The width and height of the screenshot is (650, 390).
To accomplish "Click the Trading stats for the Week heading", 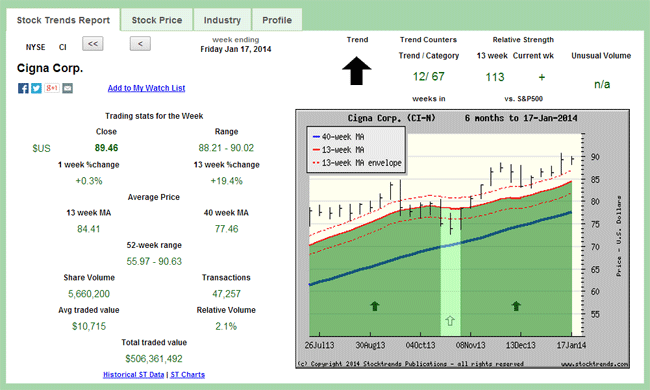I will click(154, 116).
